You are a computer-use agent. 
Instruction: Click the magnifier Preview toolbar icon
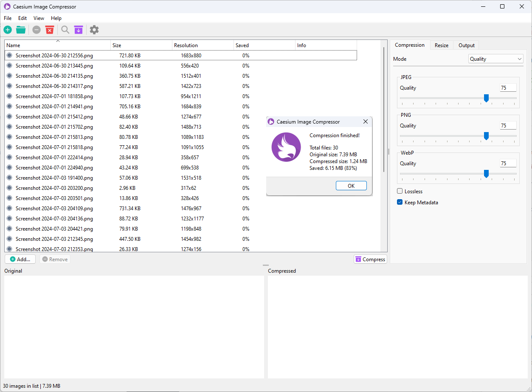click(65, 30)
